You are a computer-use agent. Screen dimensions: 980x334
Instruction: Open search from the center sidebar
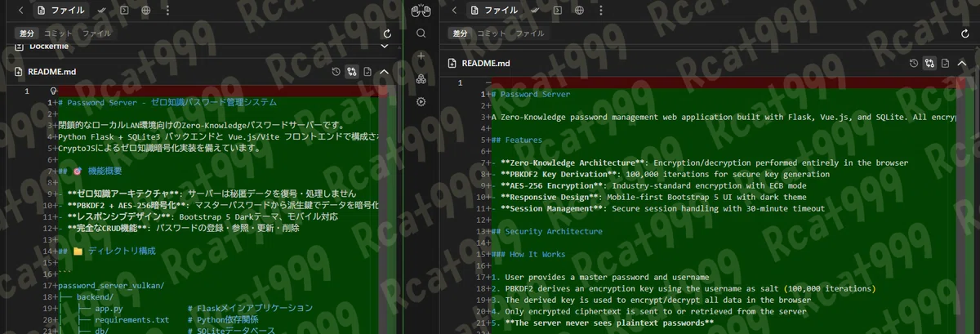click(421, 33)
